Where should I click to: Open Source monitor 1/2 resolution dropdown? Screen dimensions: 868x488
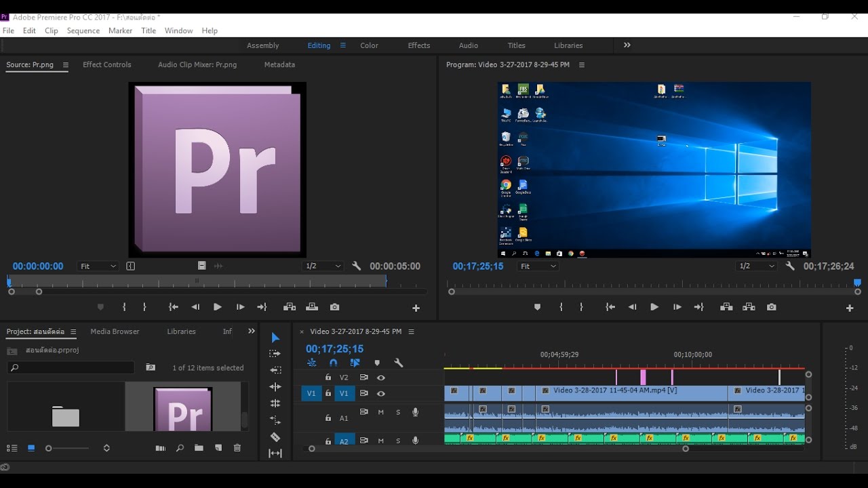click(x=323, y=266)
